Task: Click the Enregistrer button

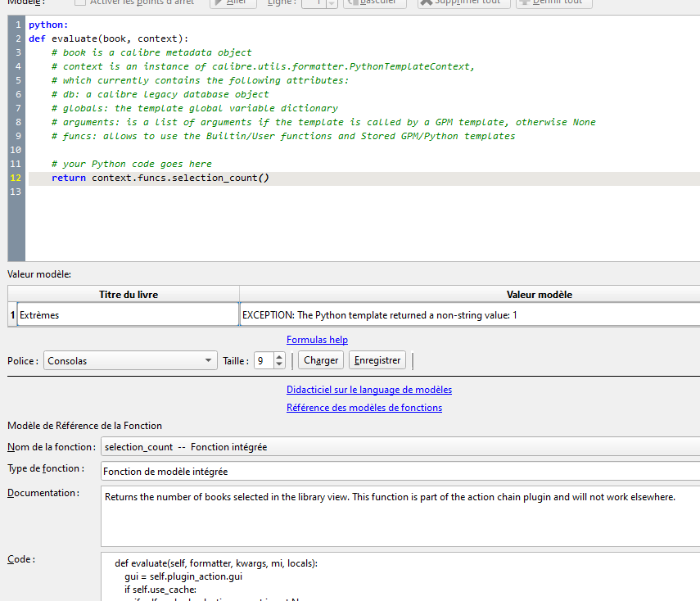Action: pyautogui.click(x=377, y=360)
